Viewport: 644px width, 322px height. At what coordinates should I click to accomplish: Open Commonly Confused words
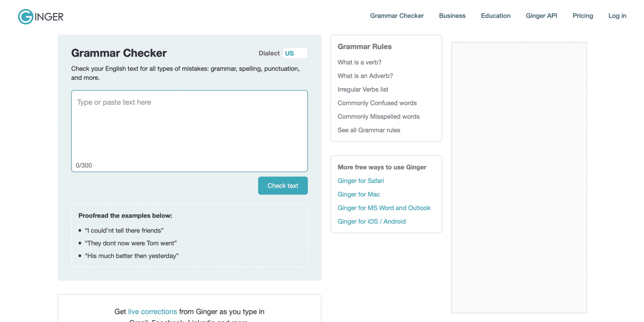click(377, 103)
